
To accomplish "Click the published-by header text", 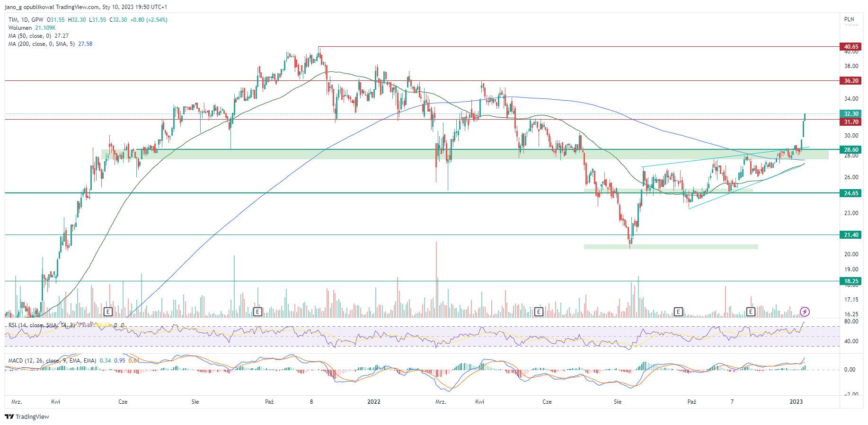I will point(86,7).
